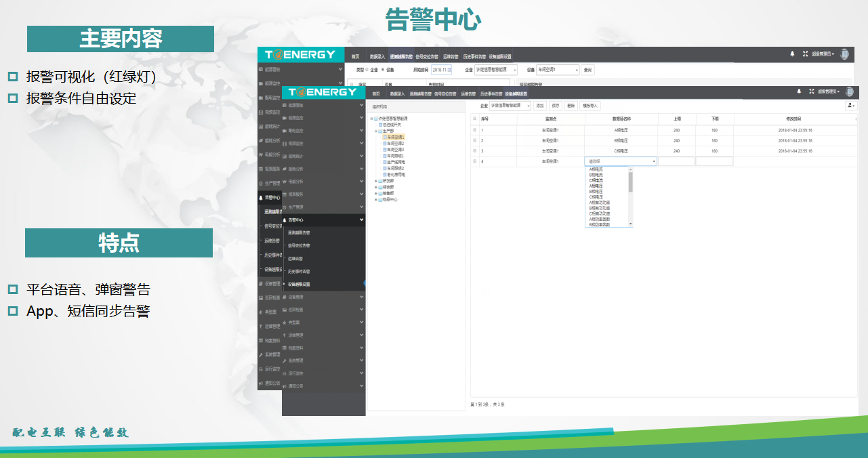Open the 企业 dropdown in front window toolbar

(x=511, y=106)
